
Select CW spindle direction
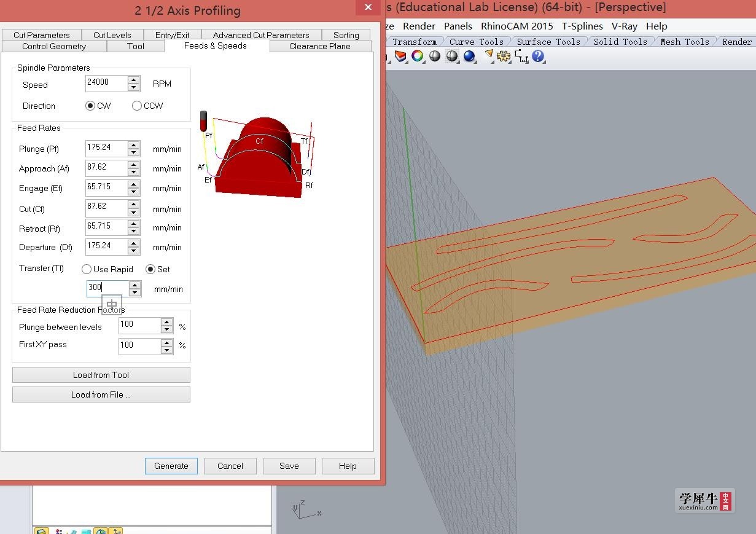[x=90, y=106]
